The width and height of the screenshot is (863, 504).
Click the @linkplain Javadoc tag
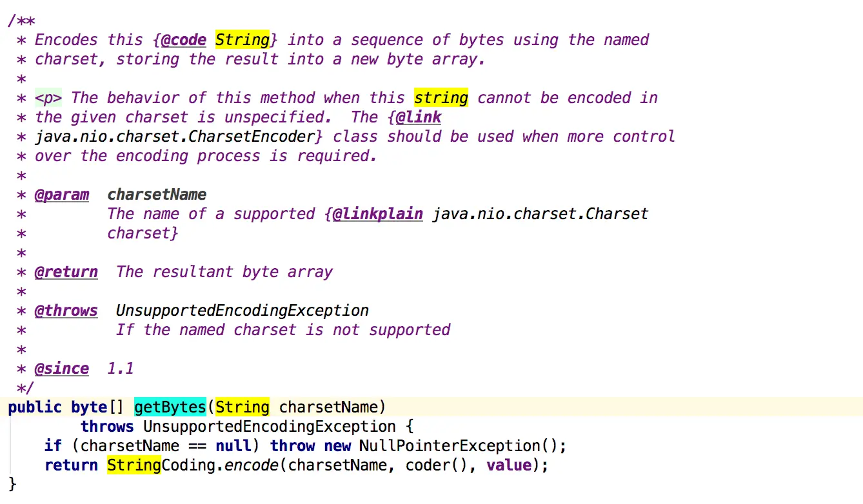[378, 214]
